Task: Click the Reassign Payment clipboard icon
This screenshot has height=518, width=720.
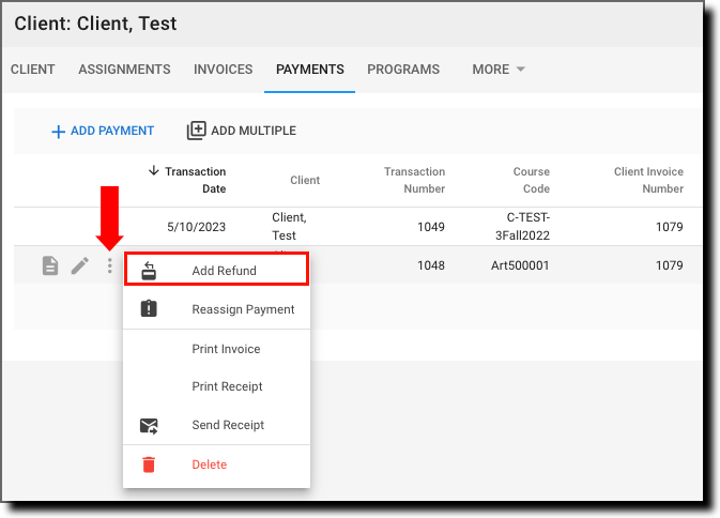Action: pos(148,309)
